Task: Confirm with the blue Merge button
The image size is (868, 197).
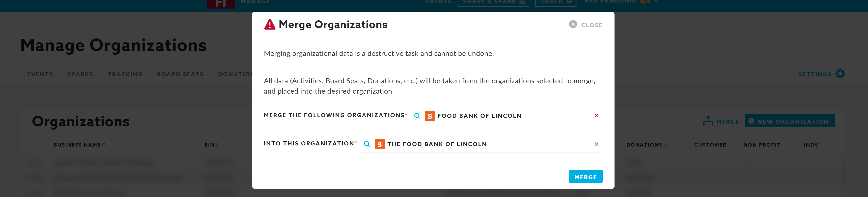Action: pyautogui.click(x=585, y=177)
